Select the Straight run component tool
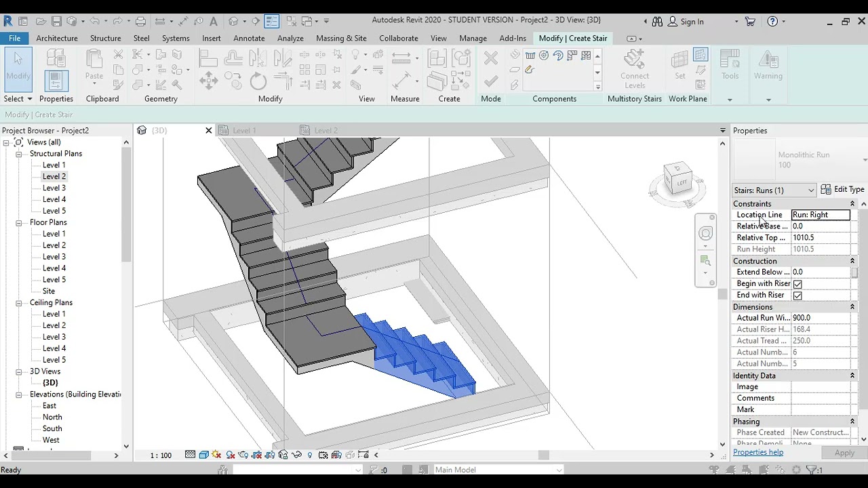 point(530,56)
